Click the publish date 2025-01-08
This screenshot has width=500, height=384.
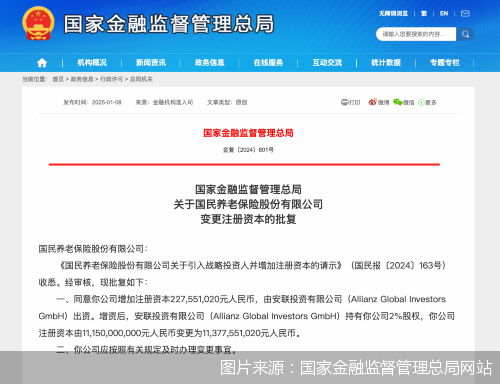(107, 102)
